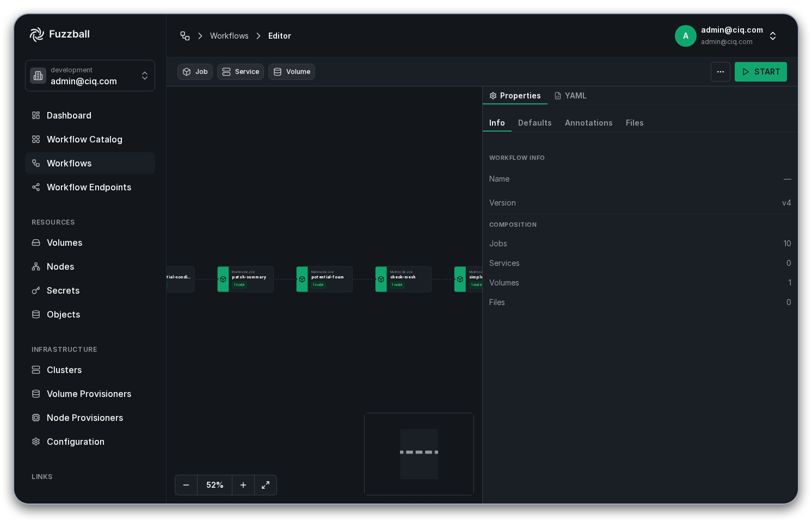Click the canvas minimap overview
The width and height of the screenshot is (812, 522).
419,454
